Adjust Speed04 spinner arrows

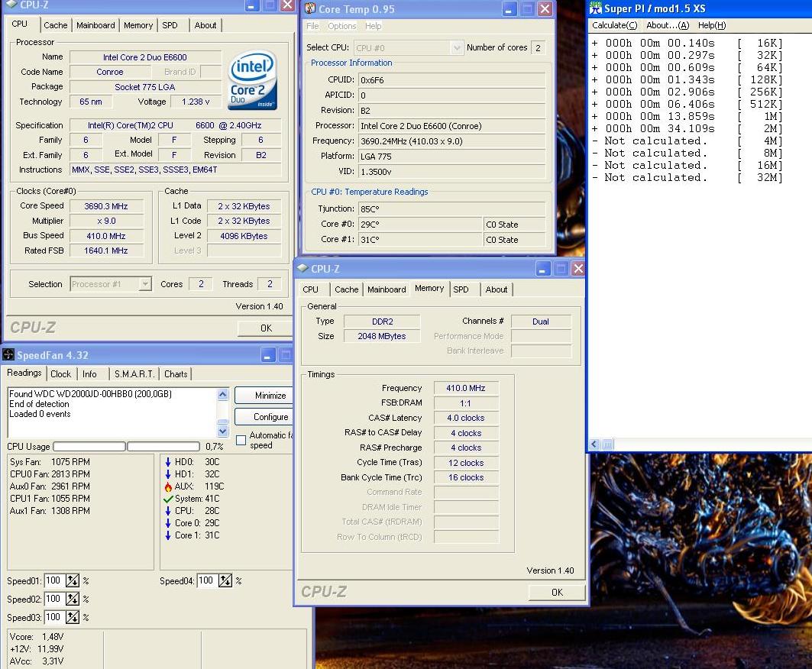225,581
